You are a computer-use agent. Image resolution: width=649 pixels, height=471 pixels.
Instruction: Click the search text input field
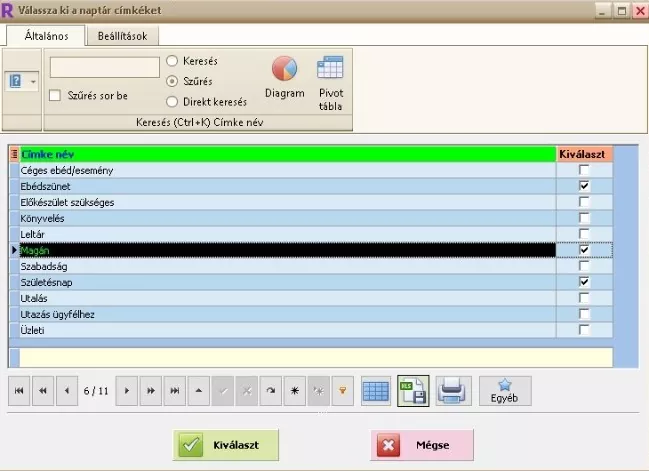pyautogui.click(x=104, y=67)
